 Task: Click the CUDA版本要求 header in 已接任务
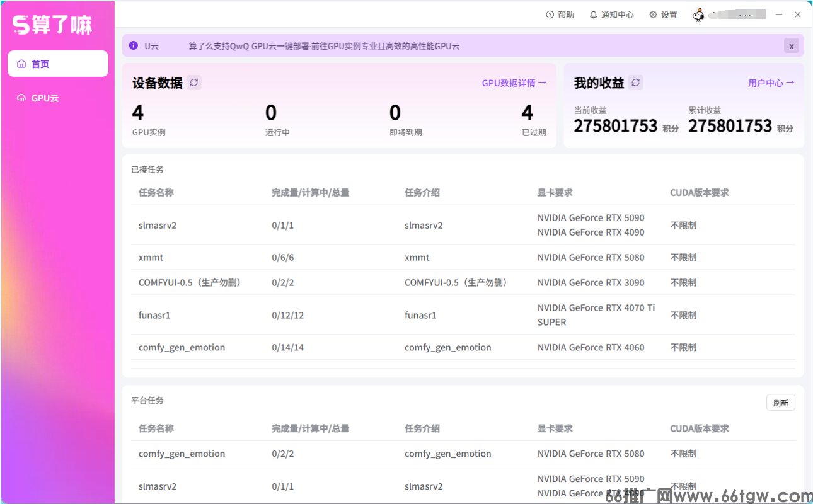pyautogui.click(x=700, y=193)
